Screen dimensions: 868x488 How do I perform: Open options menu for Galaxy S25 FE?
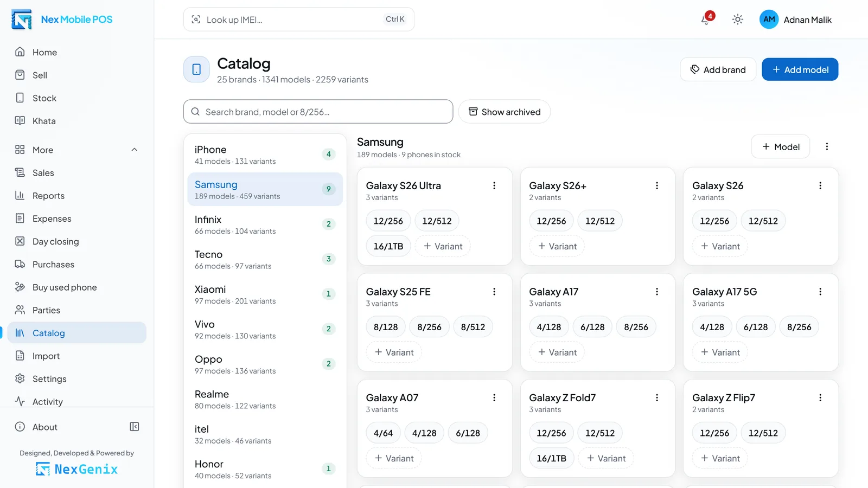coord(494,292)
